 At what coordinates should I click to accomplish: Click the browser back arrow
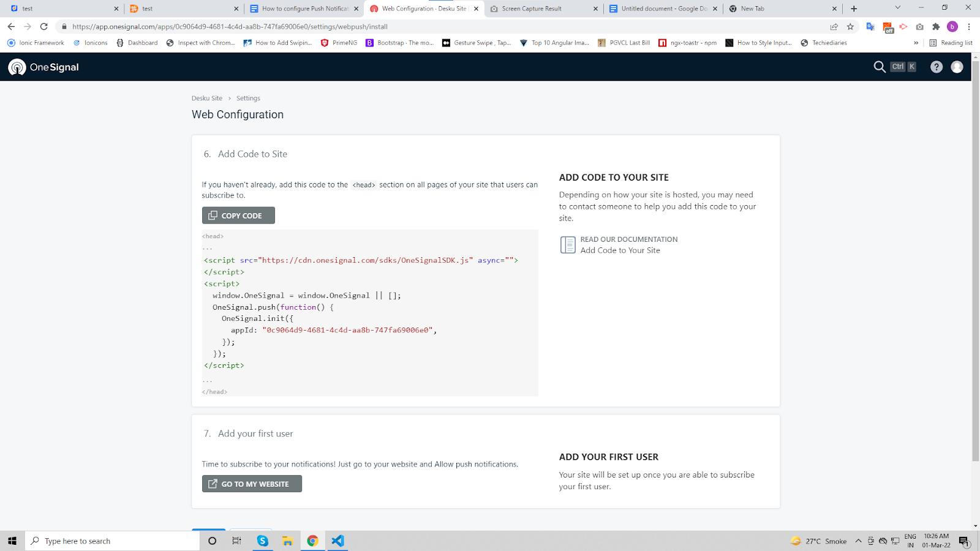11,26
